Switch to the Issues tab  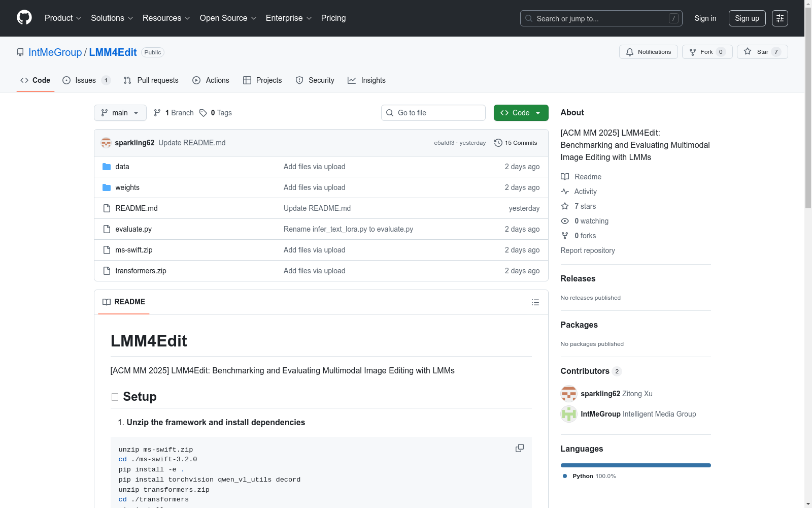(x=86, y=80)
